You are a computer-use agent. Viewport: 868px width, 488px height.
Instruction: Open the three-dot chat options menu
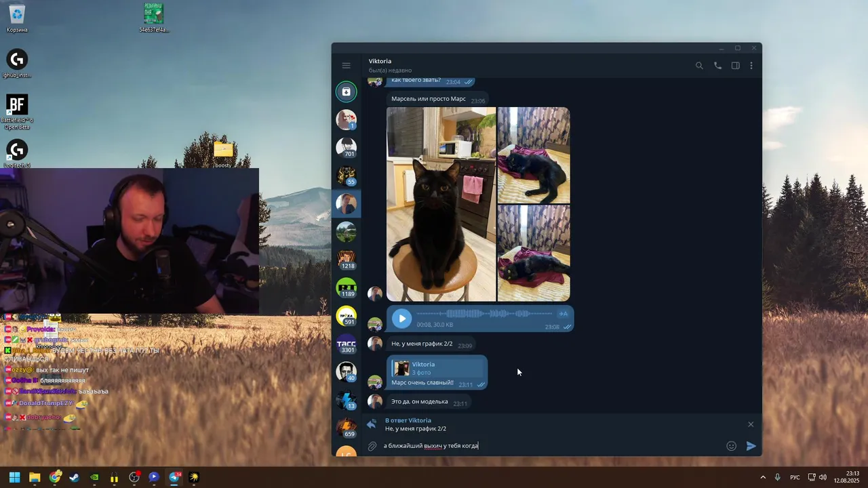pyautogui.click(x=751, y=66)
